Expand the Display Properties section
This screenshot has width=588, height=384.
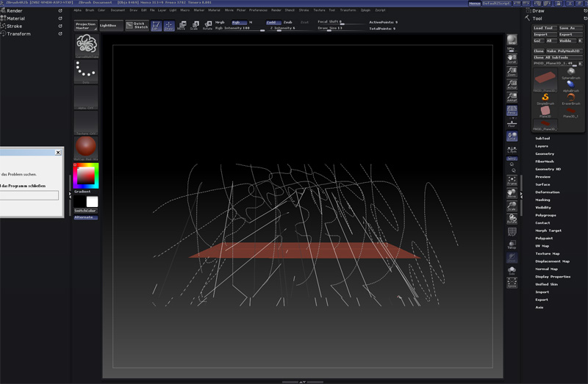pyautogui.click(x=553, y=277)
